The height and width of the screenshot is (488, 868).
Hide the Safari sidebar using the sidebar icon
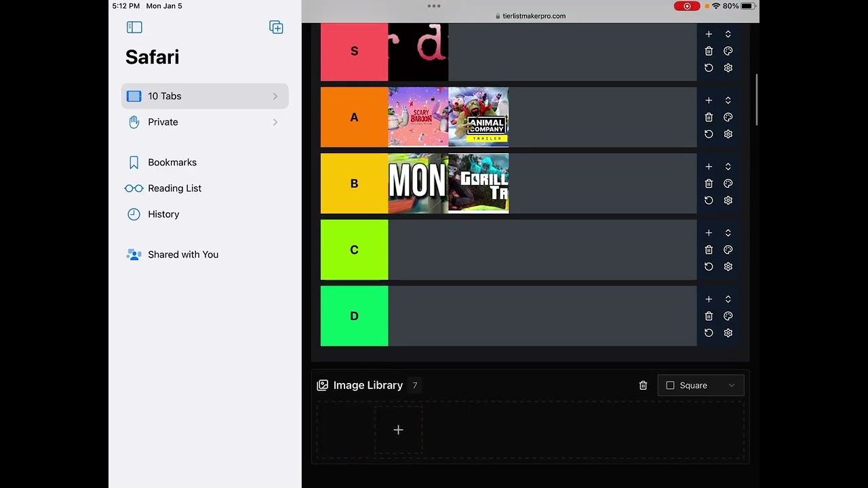pyautogui.click(x=134, y=27)
